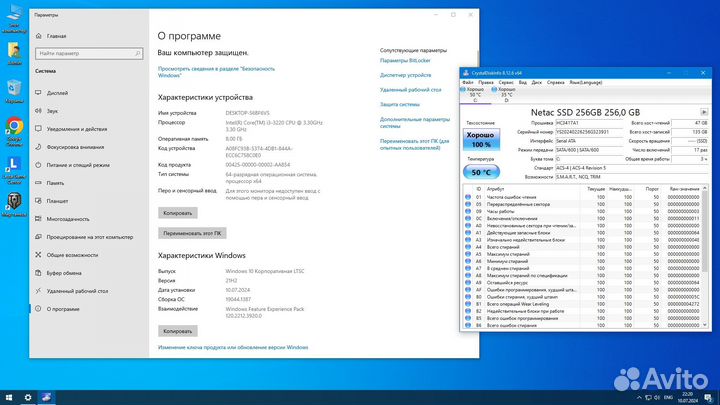The image size is (720, 405).
Task: Open Переименовать этот ПК advanced link
Action: 414,145
